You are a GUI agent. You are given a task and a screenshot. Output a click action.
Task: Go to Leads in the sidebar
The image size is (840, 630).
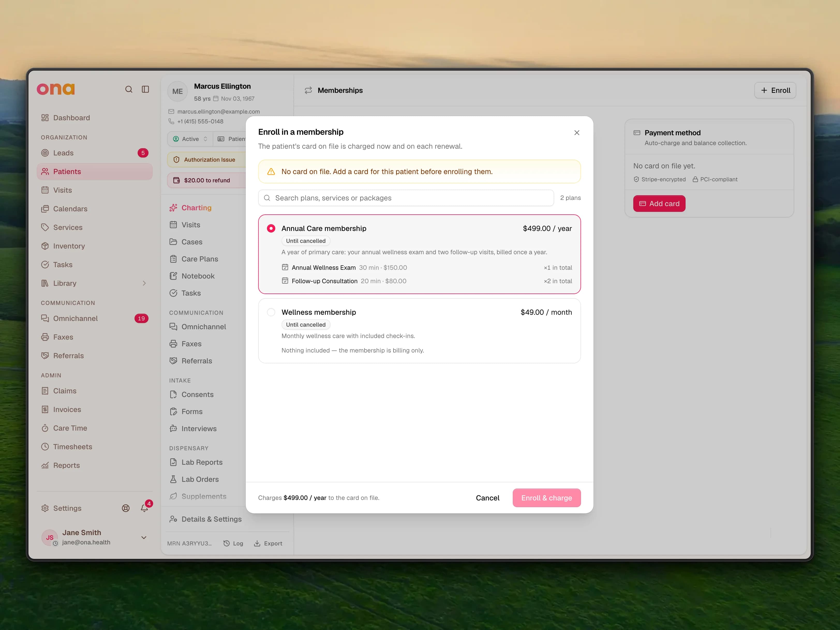click(95, 153)
